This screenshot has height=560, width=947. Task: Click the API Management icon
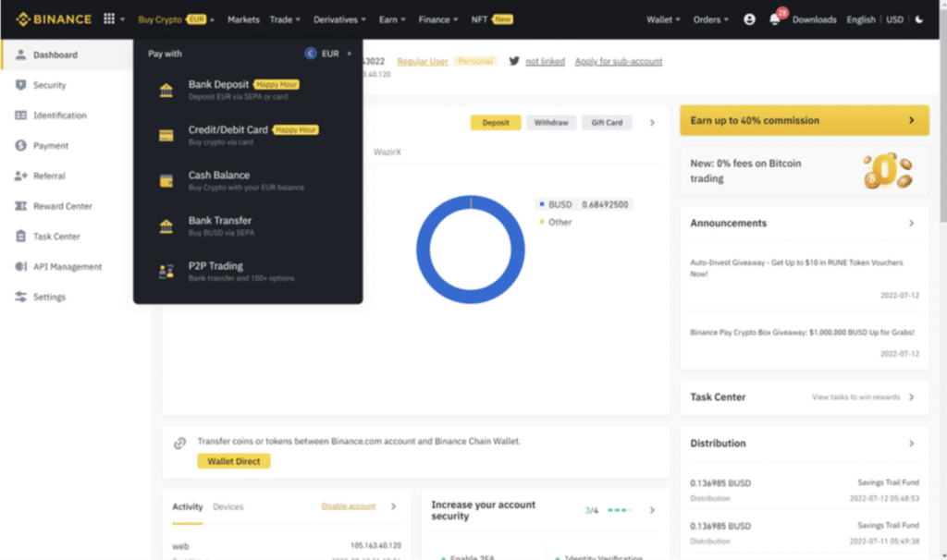click(x=20, y=266)
